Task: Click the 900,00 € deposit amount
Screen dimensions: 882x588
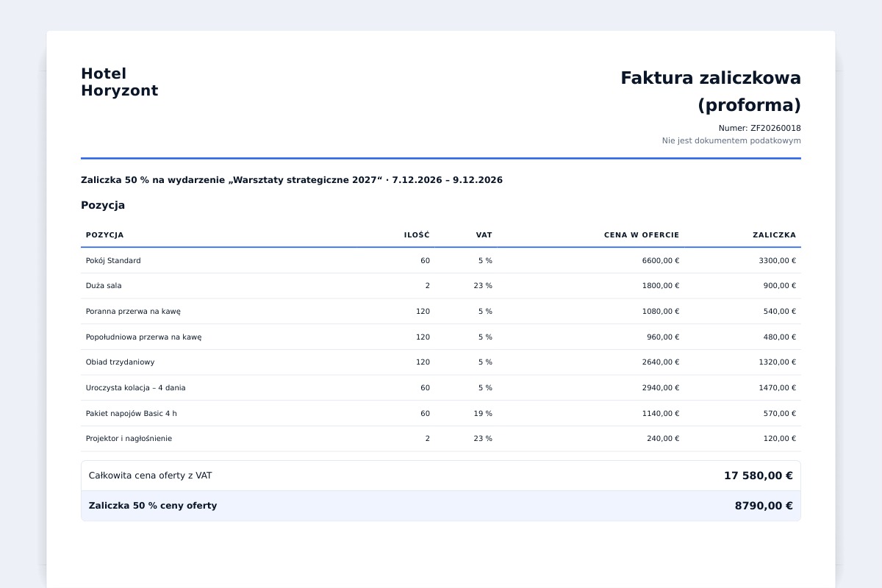Action: tap(780, 286)
